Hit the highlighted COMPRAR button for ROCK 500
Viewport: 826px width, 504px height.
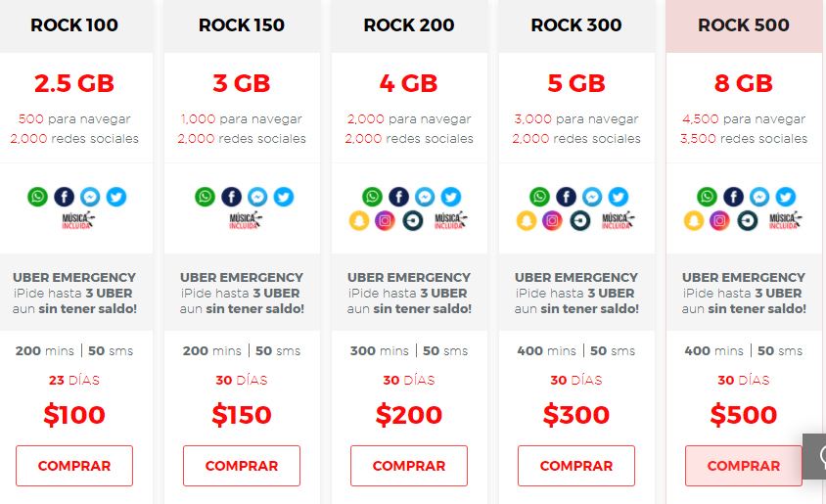[744, 466]
